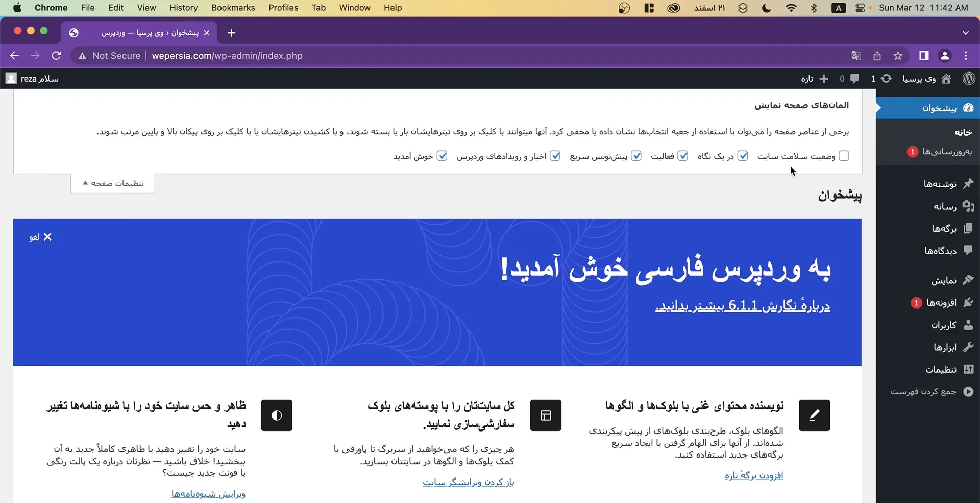Image resolution: width=980 pixels, height=503 pixels.
Task: Open تنظیمات (Settings) icon in sidebar
Action: [968, 369]
